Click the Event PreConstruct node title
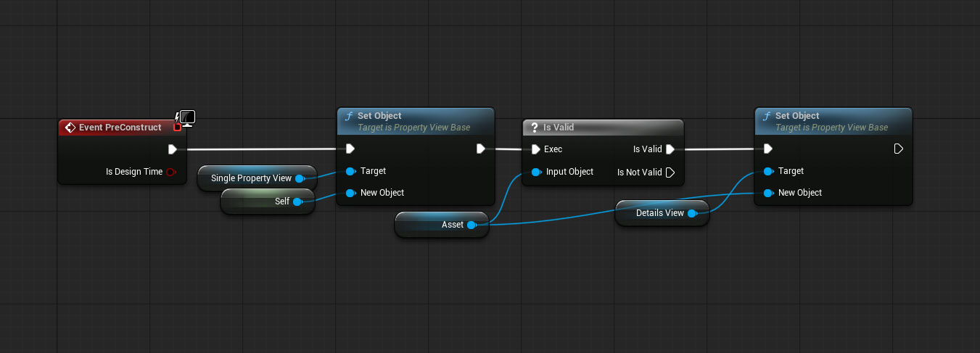980x353 pixels. 120,128
